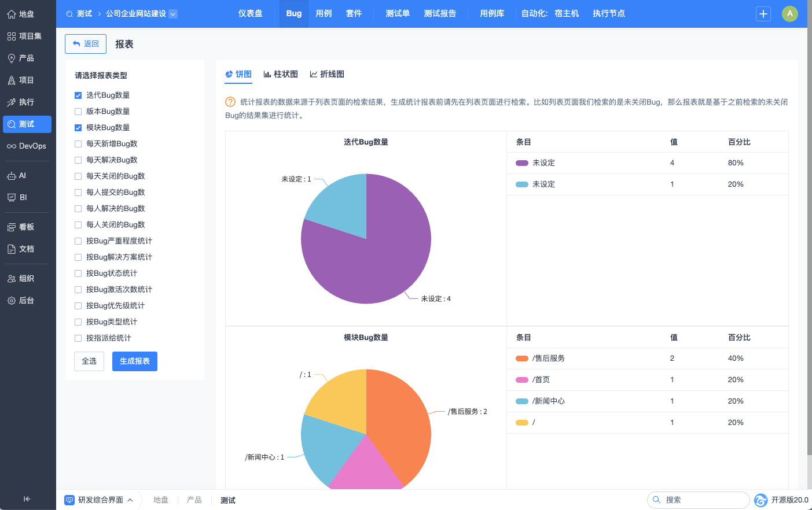
Task: Open 用例 nav item
Action: 324,13
